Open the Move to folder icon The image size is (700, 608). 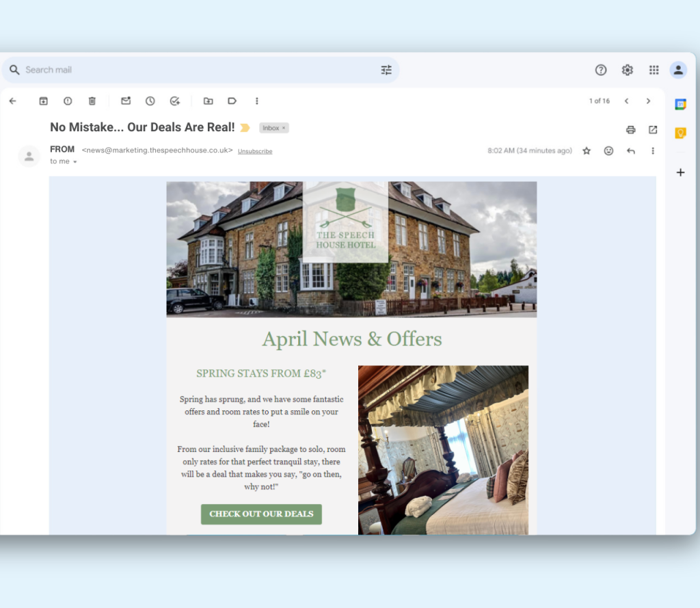[208, 101]
